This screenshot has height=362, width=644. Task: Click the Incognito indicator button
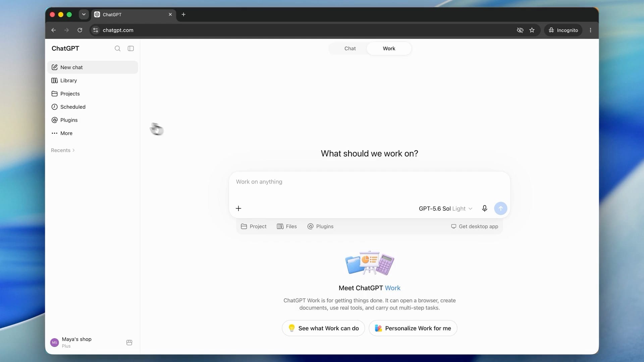coord(563,30)
